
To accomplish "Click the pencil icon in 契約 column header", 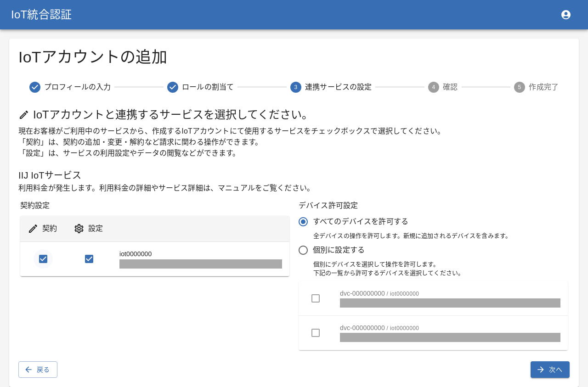I will [x=33, y=229].
